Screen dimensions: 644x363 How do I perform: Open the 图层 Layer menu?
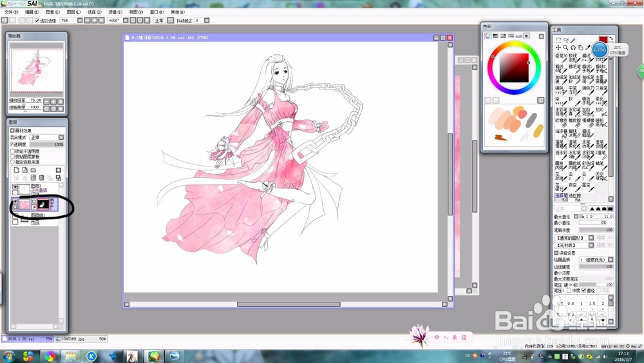(73, 12)
